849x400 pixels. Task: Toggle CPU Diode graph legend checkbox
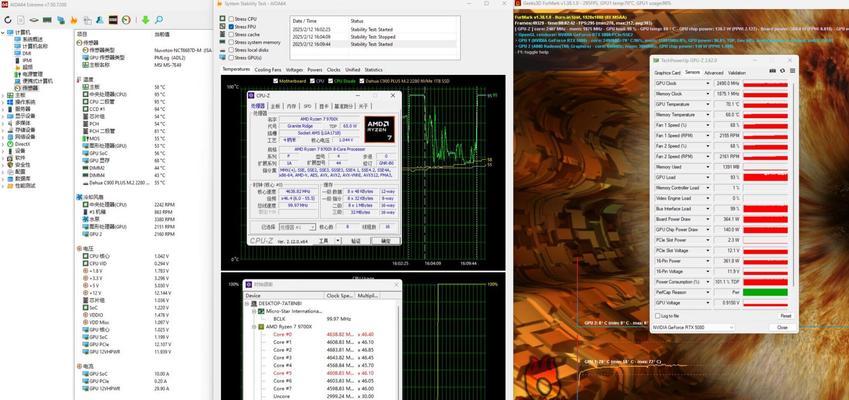[330, 81]
